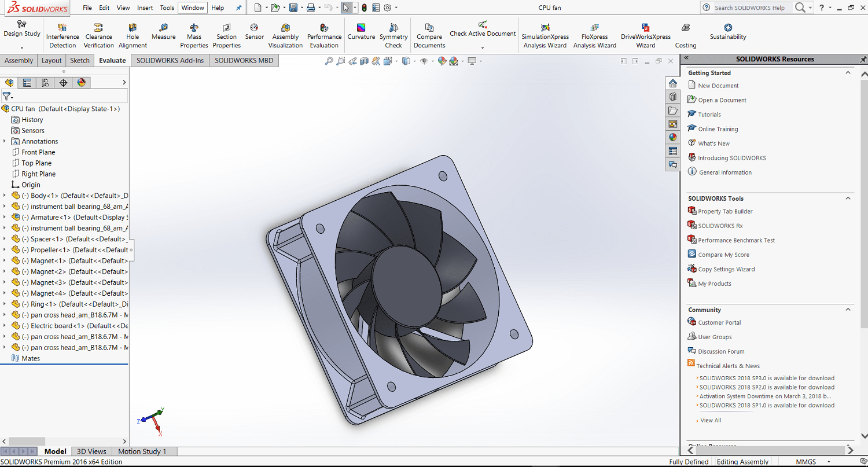The height and width of the screenshot is (467, 868).
Task: Click the Sensor tool
Action: click(254, 32)
